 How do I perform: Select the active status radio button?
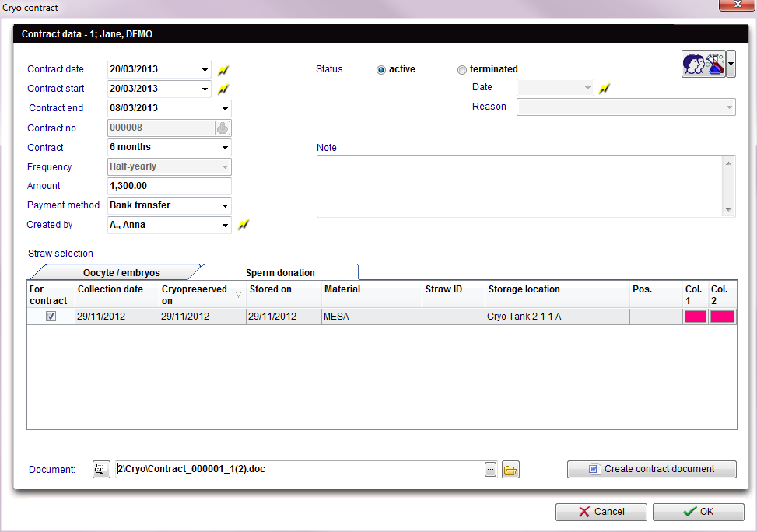click(381, 70)
